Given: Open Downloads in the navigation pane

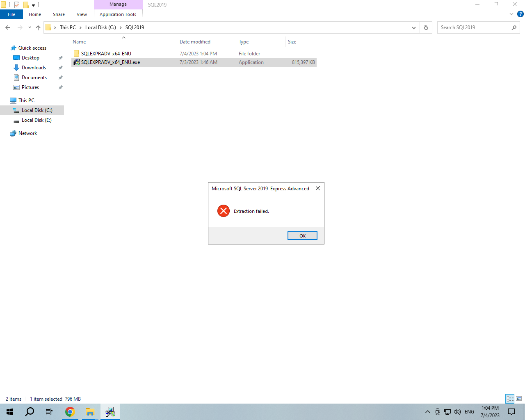Looking at the screenshot, I should click(x=34, y=68).
